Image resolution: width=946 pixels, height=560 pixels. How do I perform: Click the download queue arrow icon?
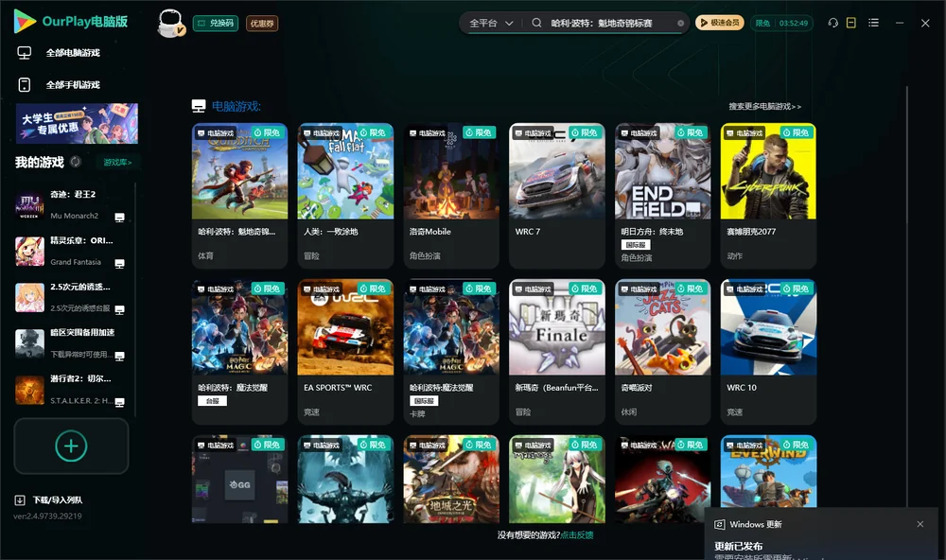[x=20, y=500]
